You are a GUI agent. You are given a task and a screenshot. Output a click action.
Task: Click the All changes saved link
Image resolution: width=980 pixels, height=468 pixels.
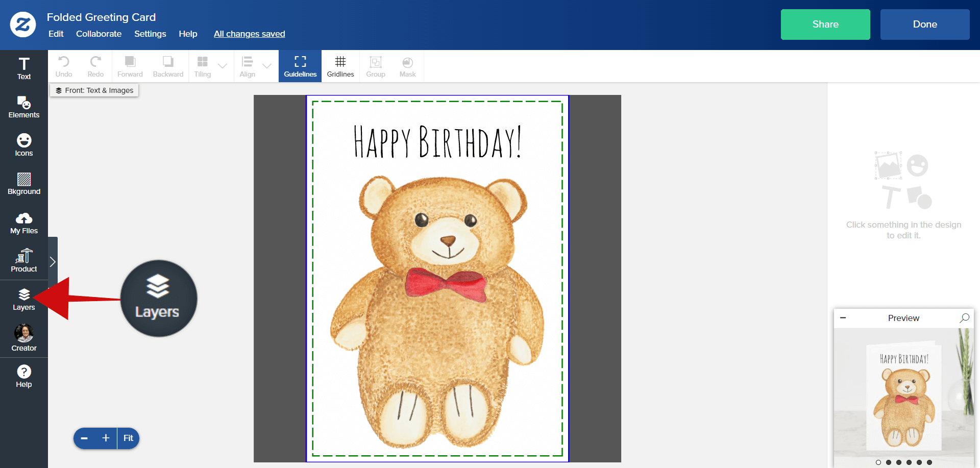(249, 34)
